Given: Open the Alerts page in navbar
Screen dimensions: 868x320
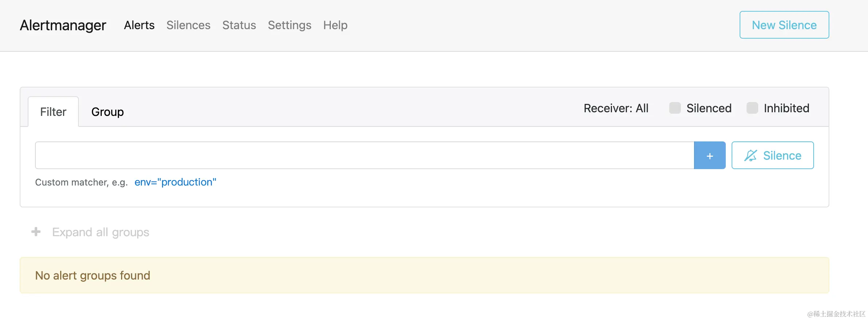Looking at the screenshot, I should 139,25.
